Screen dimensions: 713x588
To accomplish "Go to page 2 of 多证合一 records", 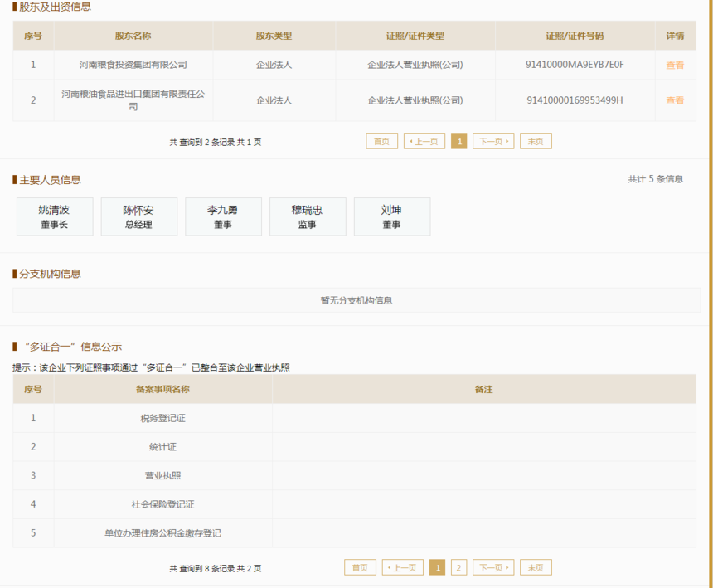I will click(x=458, y=567).
